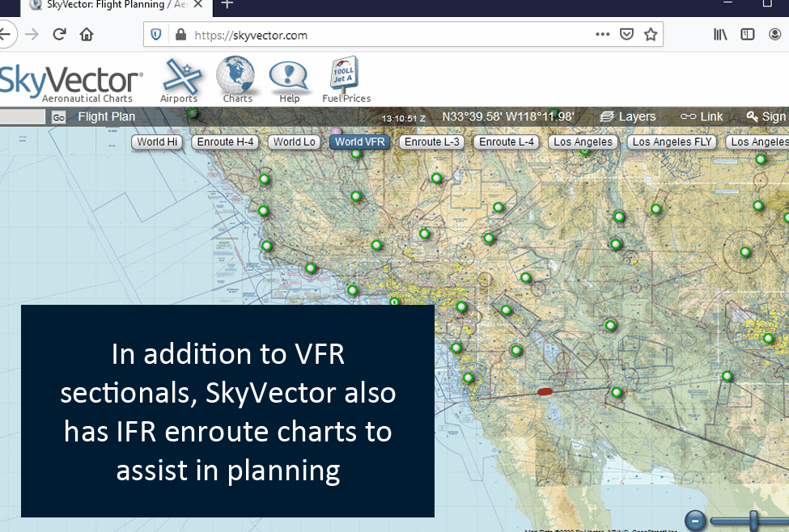Go back with the browser back arrow
Image resolution: width=789 pixels, height=532 pixels.
coord(5,34)
